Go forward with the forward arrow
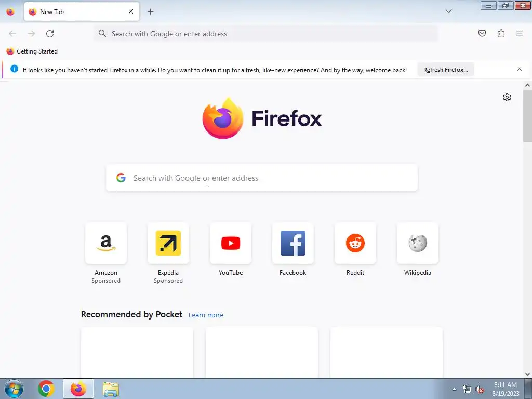Viewport: 532px width, 399px height. tap(31, 34)
